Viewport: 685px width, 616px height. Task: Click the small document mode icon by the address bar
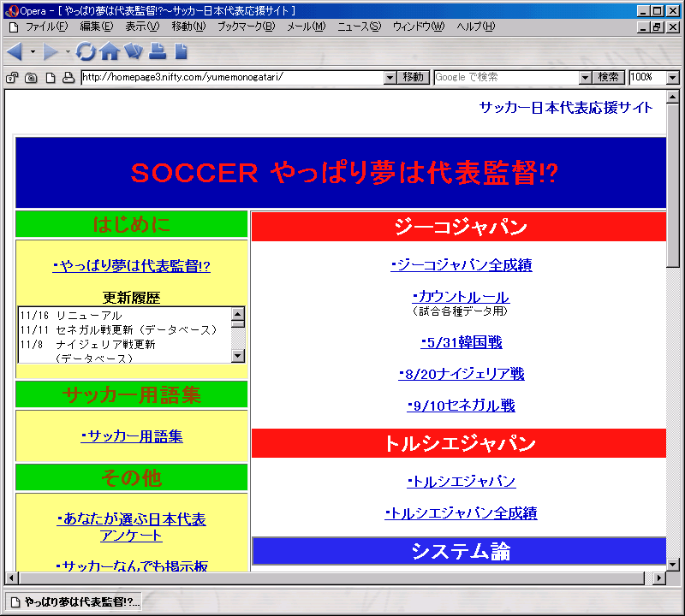coord(51,78)
